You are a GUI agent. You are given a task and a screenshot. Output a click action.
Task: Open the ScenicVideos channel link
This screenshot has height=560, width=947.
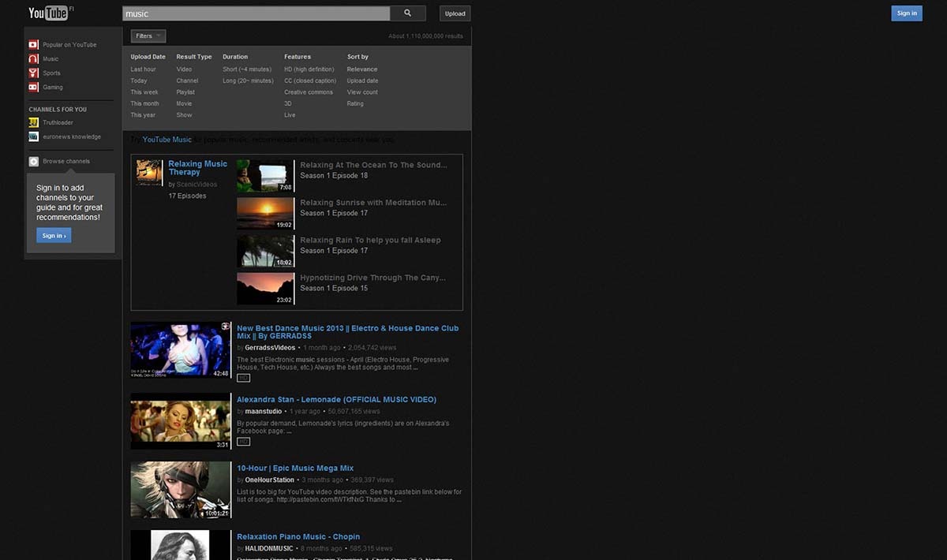click(197, 185)
